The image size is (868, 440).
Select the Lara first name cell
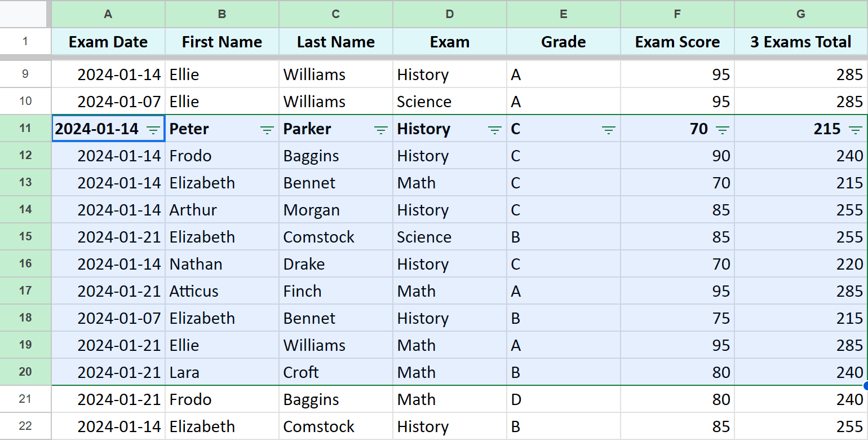pos(222,372)
